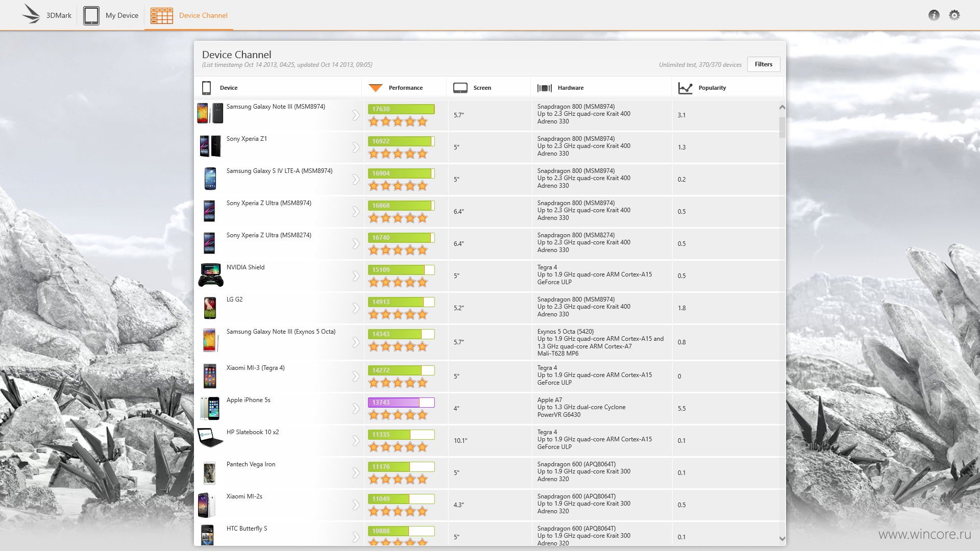
Task: Click the 3.1 popularity value for Galaxy Note III
Action: 681,115
